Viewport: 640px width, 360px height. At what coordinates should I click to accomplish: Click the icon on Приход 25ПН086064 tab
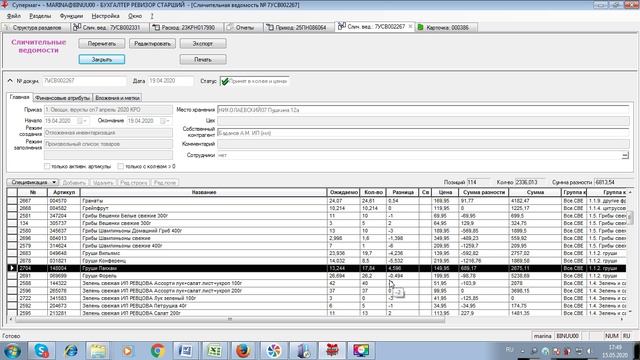click(x=270, y=27)
